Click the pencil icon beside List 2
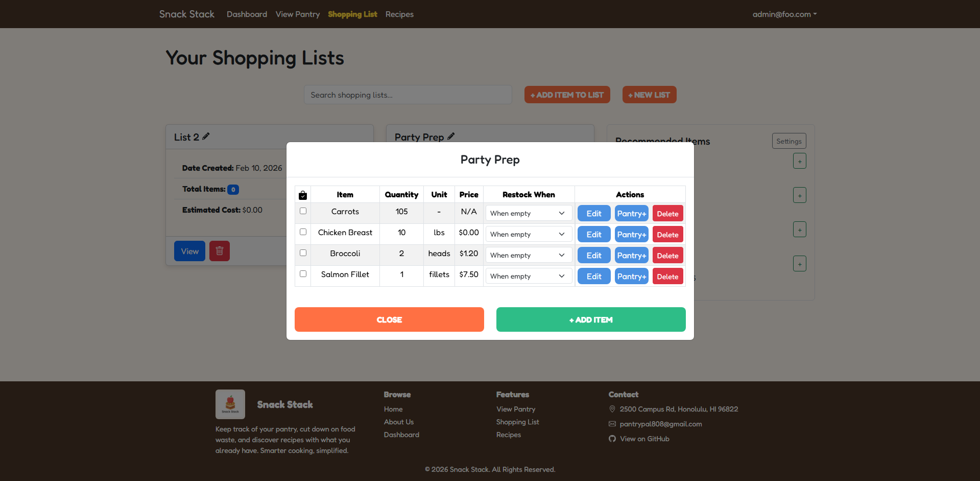The width and height of the screenshot is (980, 481). (206, 136)
